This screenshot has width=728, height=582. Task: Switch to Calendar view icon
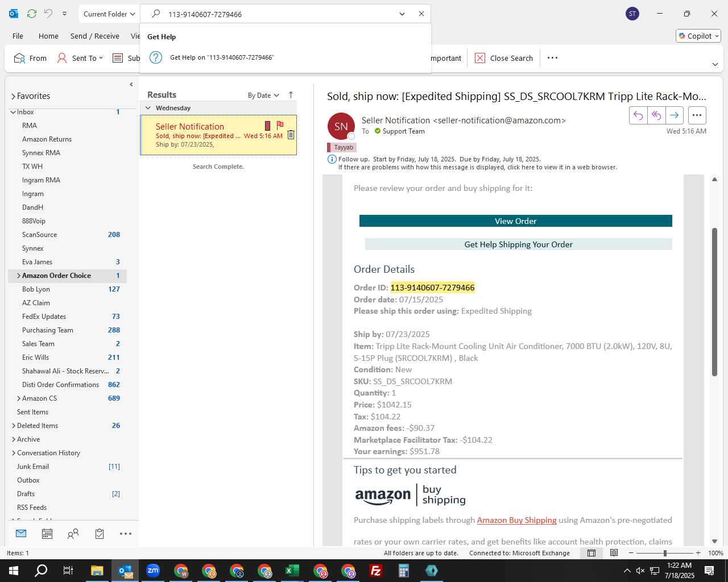coord(47,534)
